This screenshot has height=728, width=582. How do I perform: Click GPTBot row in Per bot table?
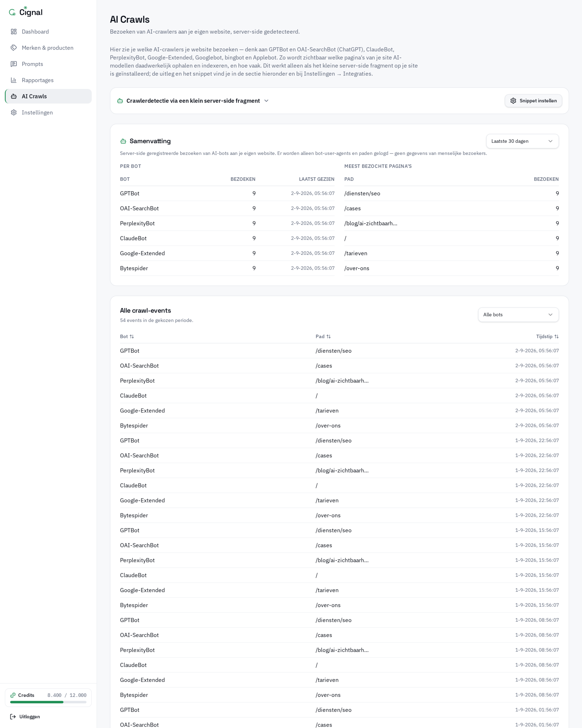tap(227, 193)
